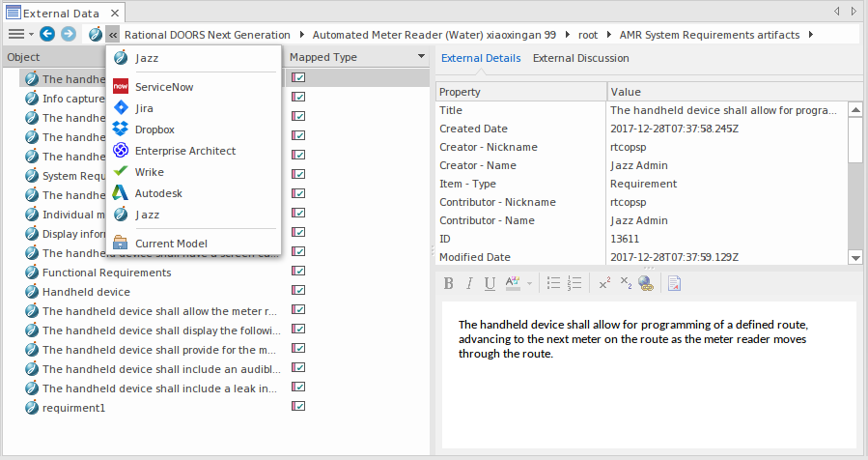This screenshot has height=460, width=868.
Task: Click the document icon in notes toolbar
Action: point(674,283)
